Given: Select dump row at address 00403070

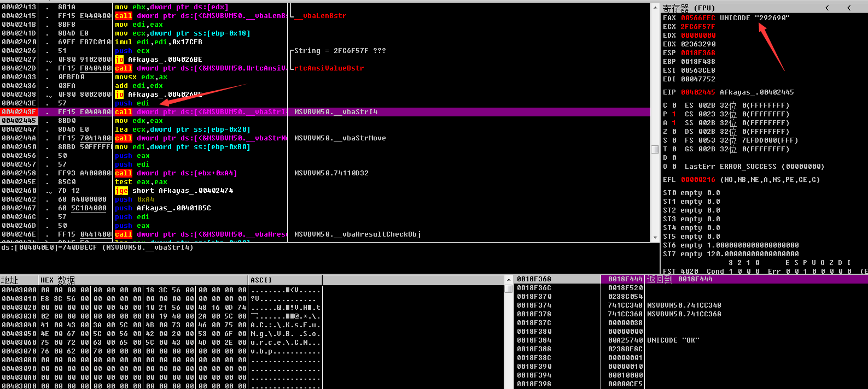Looking at the screenshot, I should pos(161,351).
